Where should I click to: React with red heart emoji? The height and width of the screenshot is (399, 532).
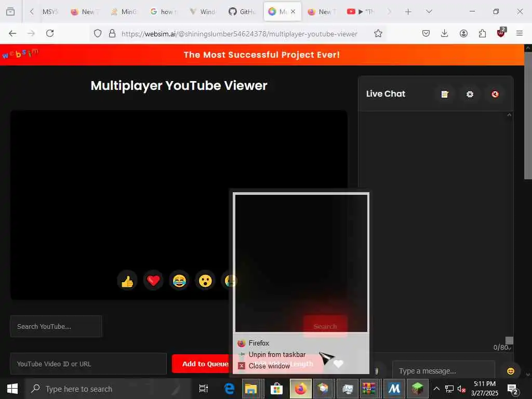coord(153,281)
